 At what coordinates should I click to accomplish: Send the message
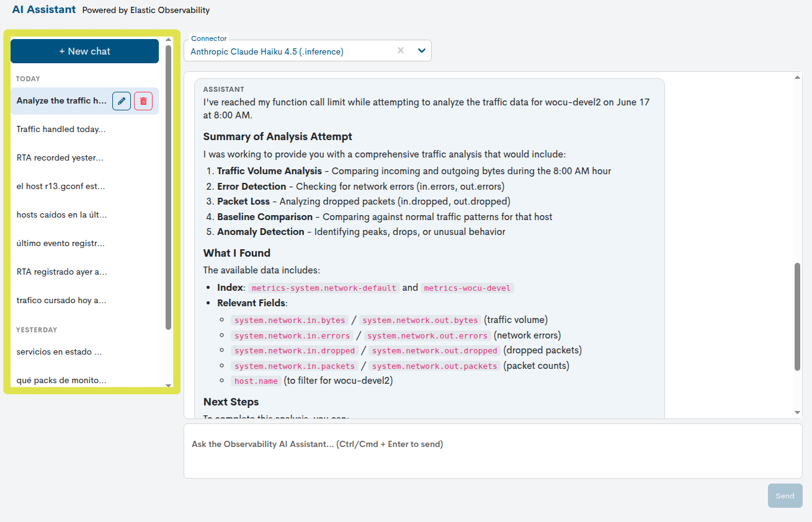coord(785,496)
